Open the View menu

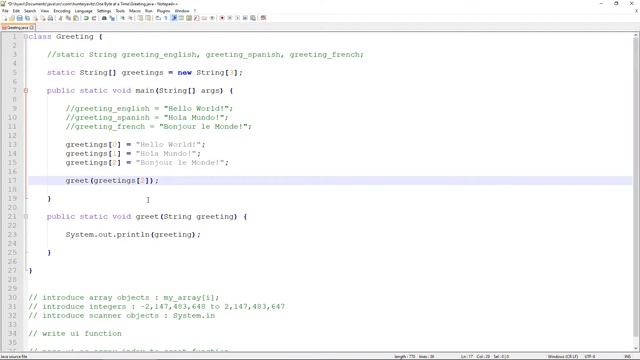[x=45, y=11]
